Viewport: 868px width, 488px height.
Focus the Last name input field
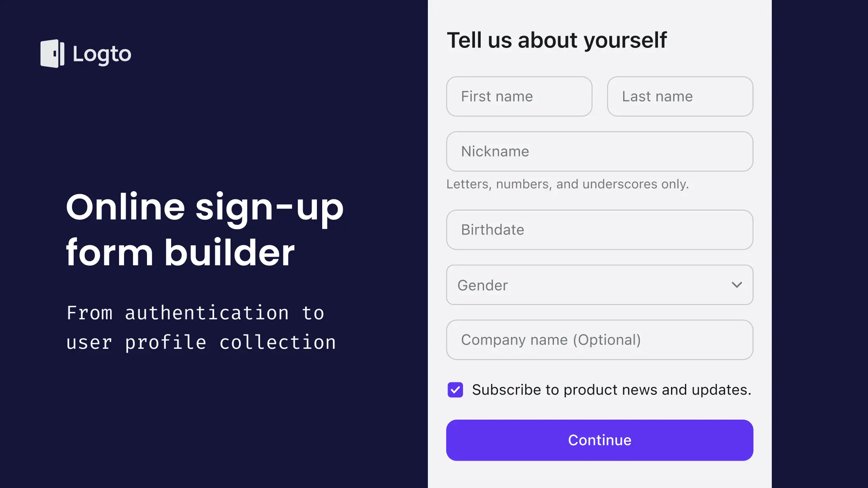[x=680, y=97]
